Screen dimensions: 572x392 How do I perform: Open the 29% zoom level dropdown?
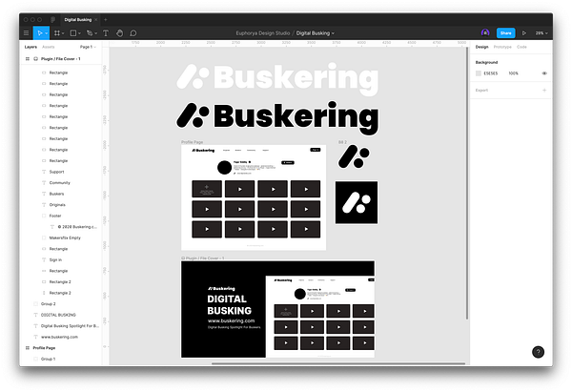pyautogui.click(x=541, y=33)
